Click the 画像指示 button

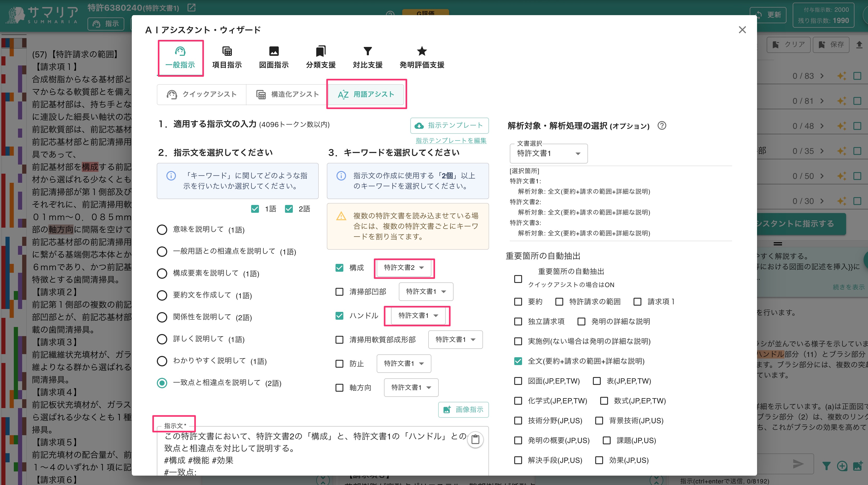pyautogui.click(x=463, y=410)
